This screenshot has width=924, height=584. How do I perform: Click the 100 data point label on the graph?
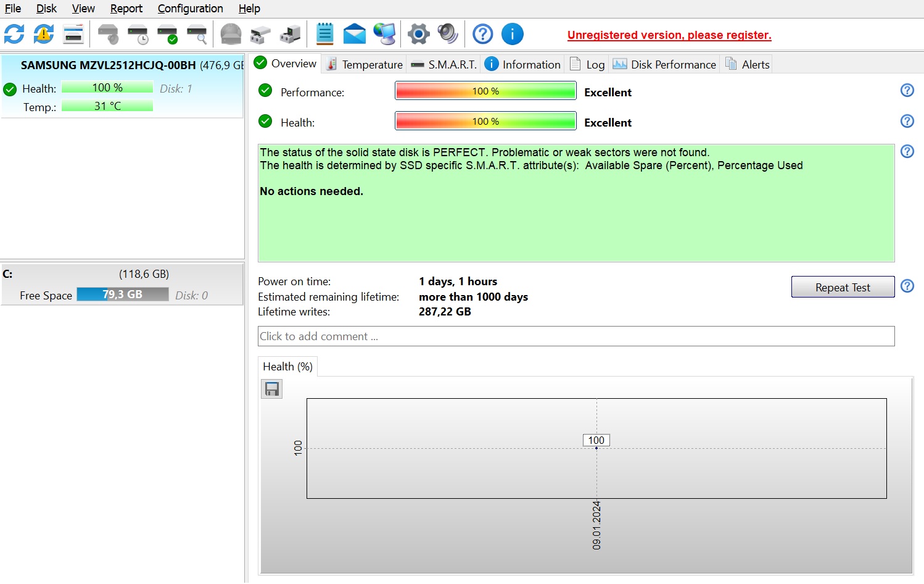596,440
